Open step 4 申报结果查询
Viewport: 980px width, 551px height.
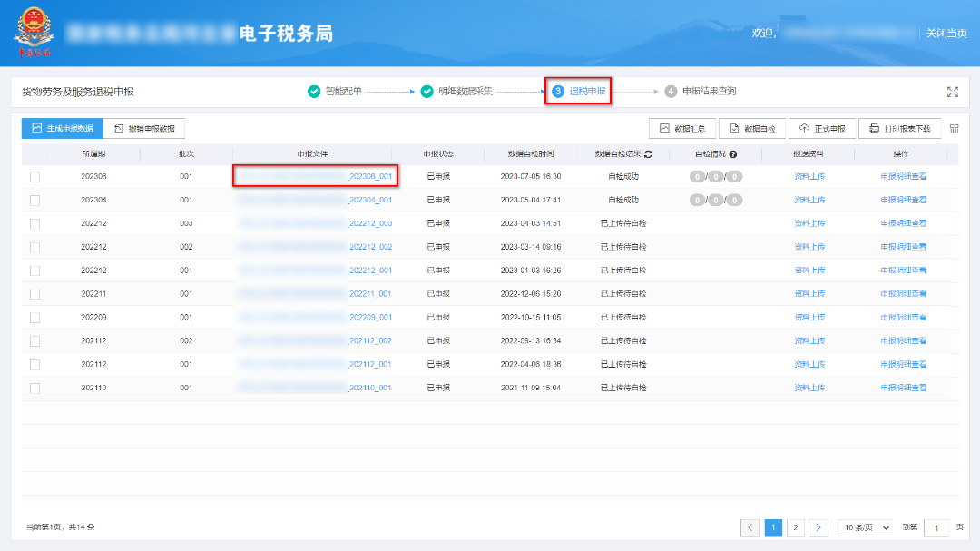[700, 92]
